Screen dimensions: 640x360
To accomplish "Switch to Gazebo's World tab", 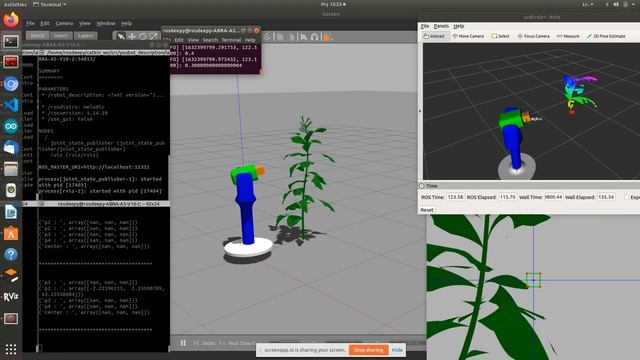I will coord(38,36).
